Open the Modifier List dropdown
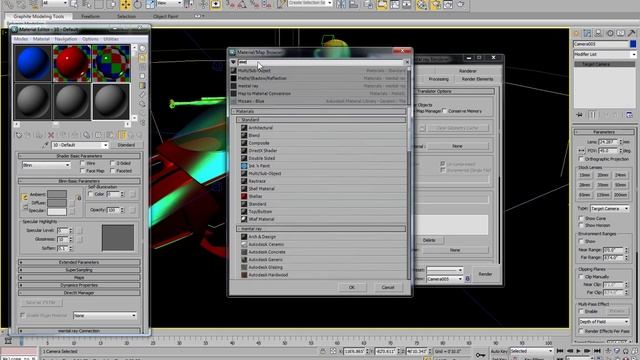The width and height of the screenshot is (640, 360). click(x=604, y=54)
